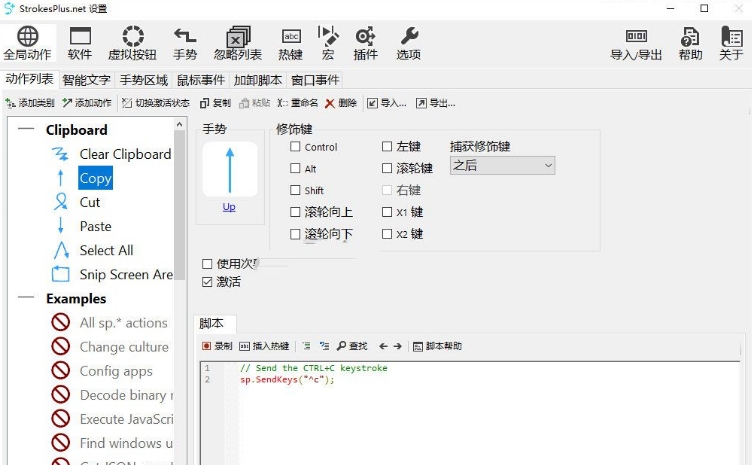Viewport: 752px width, 465px height.
Task: Click inside the script editor on SendKeys line
Action: point(287,380)
